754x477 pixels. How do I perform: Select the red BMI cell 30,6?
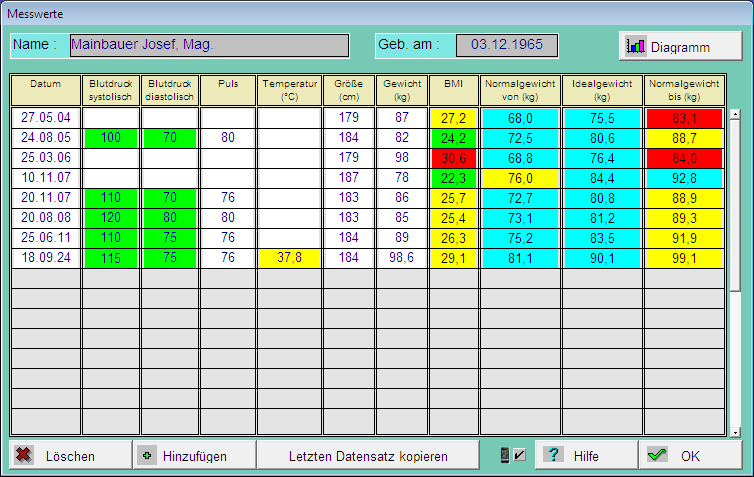click(453, 158)
